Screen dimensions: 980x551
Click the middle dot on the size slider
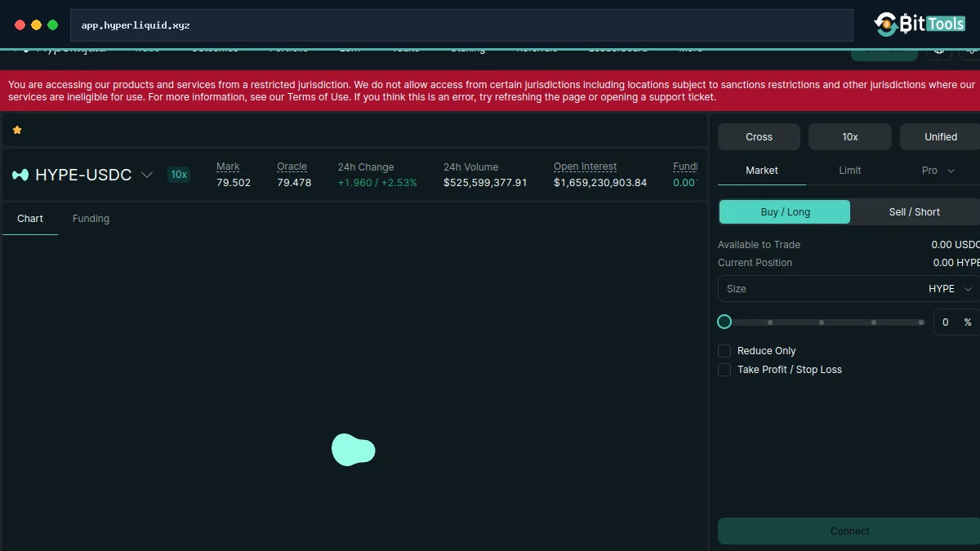click(x=822, y=322)
